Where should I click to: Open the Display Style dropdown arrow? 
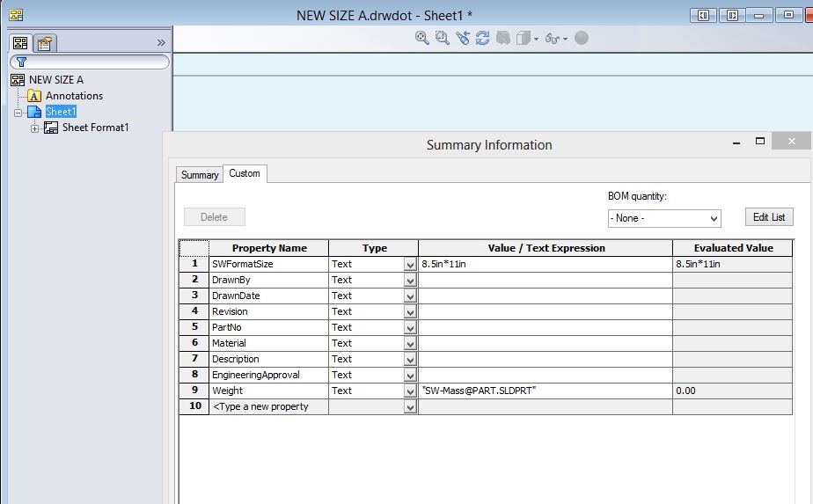pyautogui.click(x=536, y=39)
